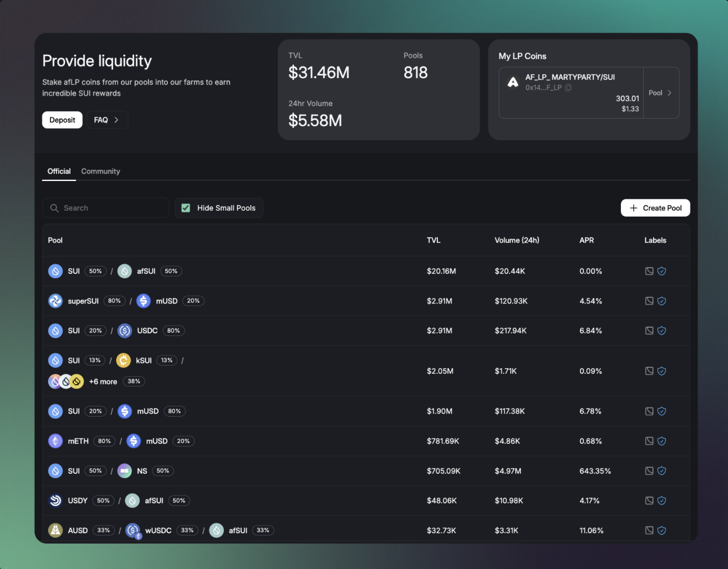Screen dimensions: 728x569
Task: Click the Deposit button
Action: pyautogui.click(x=62, y=120)
